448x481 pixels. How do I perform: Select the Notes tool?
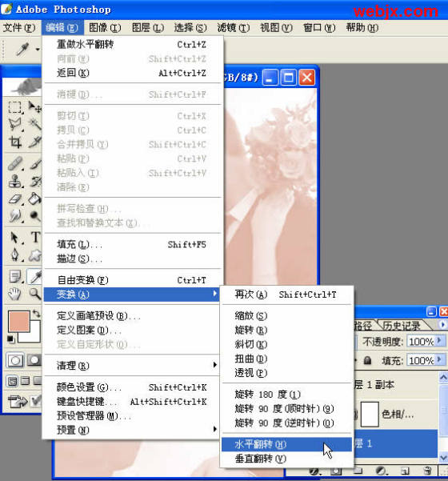pos(14,276)
